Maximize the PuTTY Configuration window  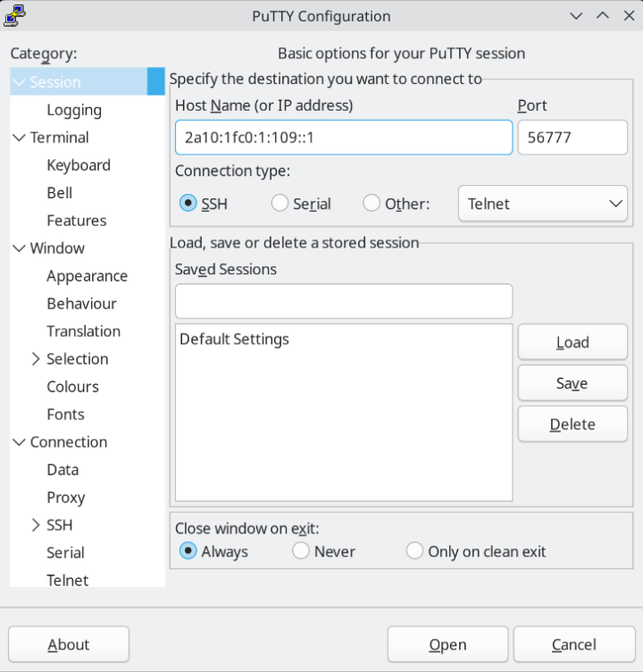tap(603, 16)
